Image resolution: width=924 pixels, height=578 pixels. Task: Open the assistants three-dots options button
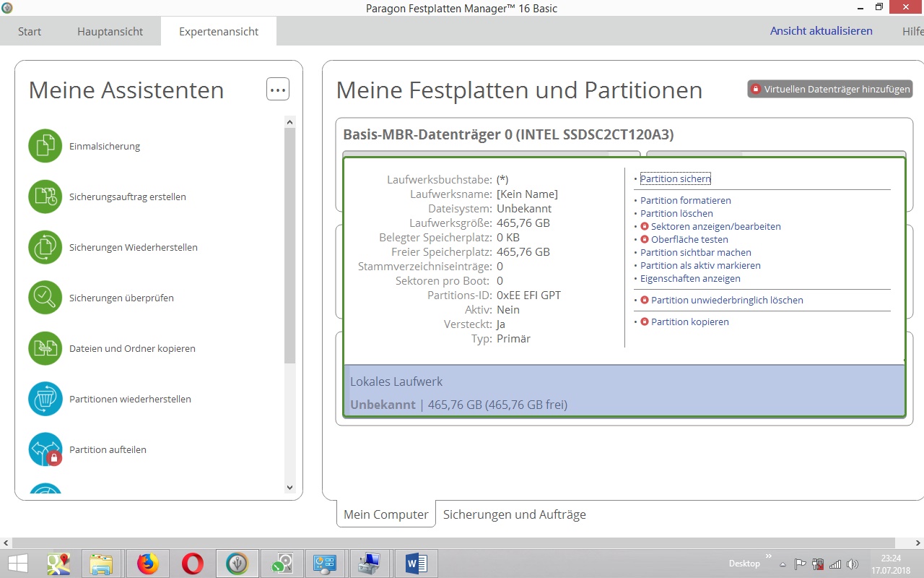pyautogui.click(x=278, y=90)
